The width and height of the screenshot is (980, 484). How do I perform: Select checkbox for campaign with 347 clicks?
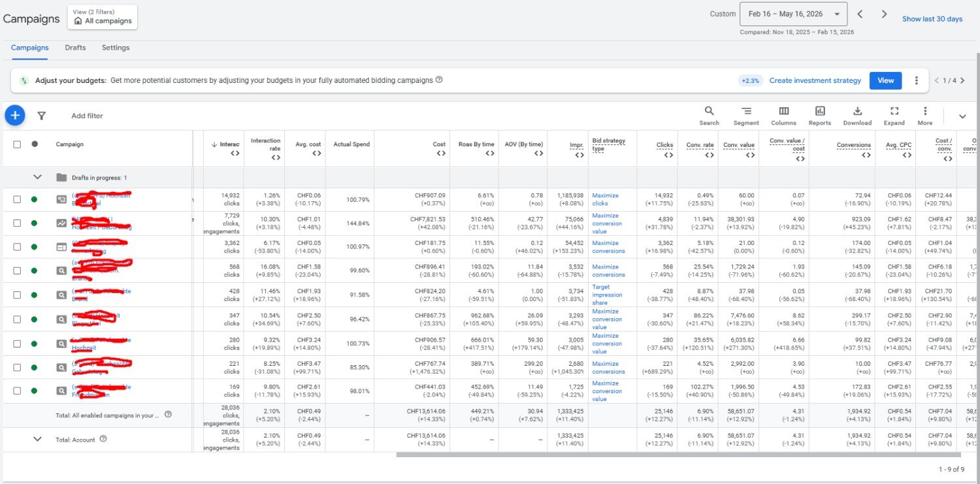(x=18, y=319)
